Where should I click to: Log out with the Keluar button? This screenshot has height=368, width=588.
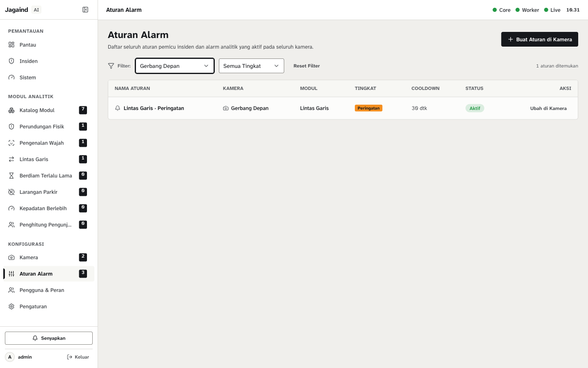(x=78, y=357)
